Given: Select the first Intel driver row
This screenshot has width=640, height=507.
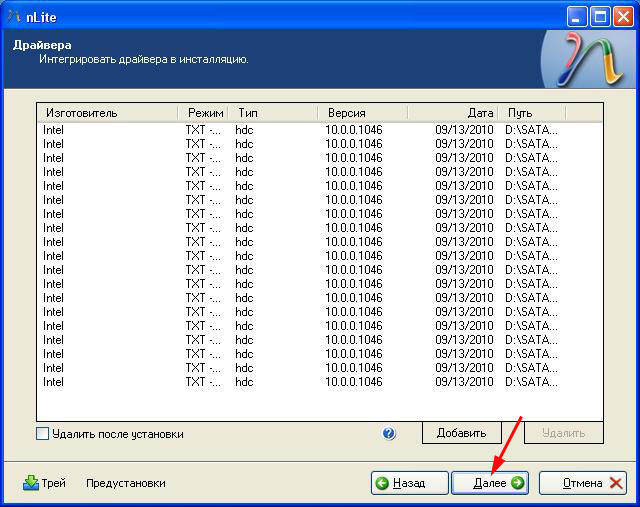Looking at the screenshot, I should [300, 130].
